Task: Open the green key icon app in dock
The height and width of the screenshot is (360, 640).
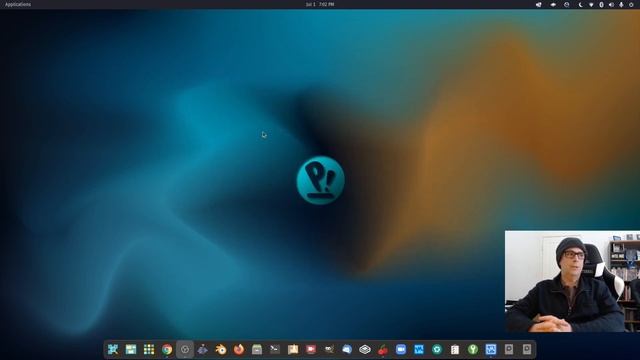Action: click(473, 349)
